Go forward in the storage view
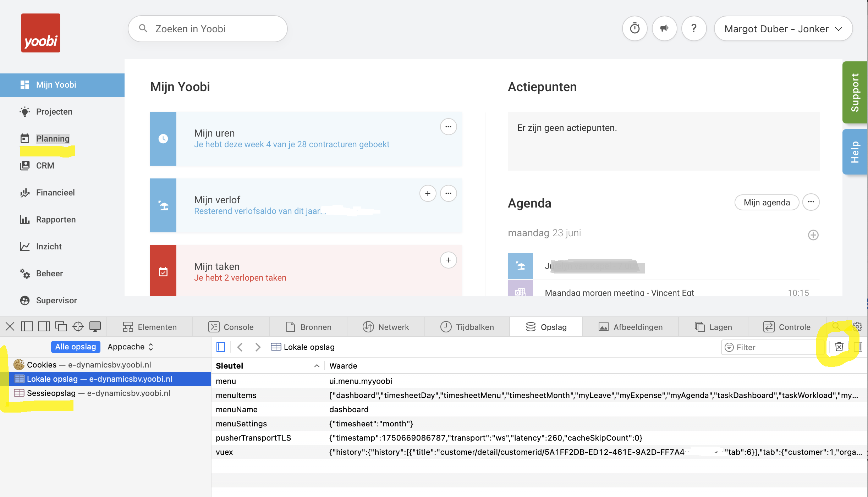 coord(258,347)
